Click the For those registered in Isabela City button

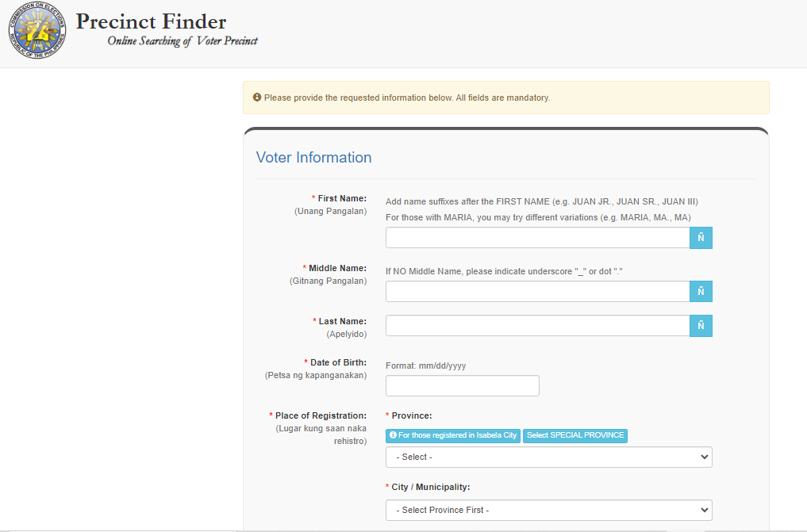click(x=452, y=435)
